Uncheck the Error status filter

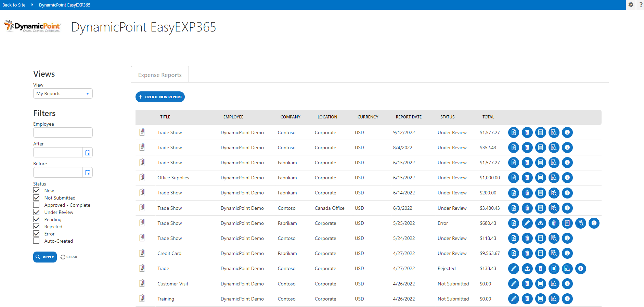[x=36, y=233]
